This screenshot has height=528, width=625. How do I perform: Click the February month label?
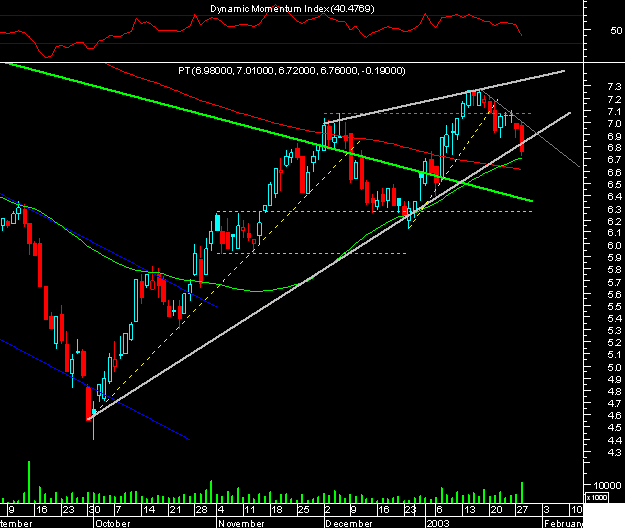(x=563, y=523)
